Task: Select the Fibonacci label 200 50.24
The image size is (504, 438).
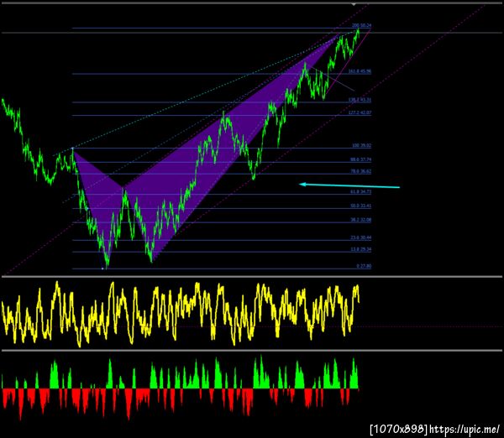Action: pyautogui.click(x=361, y=25)
